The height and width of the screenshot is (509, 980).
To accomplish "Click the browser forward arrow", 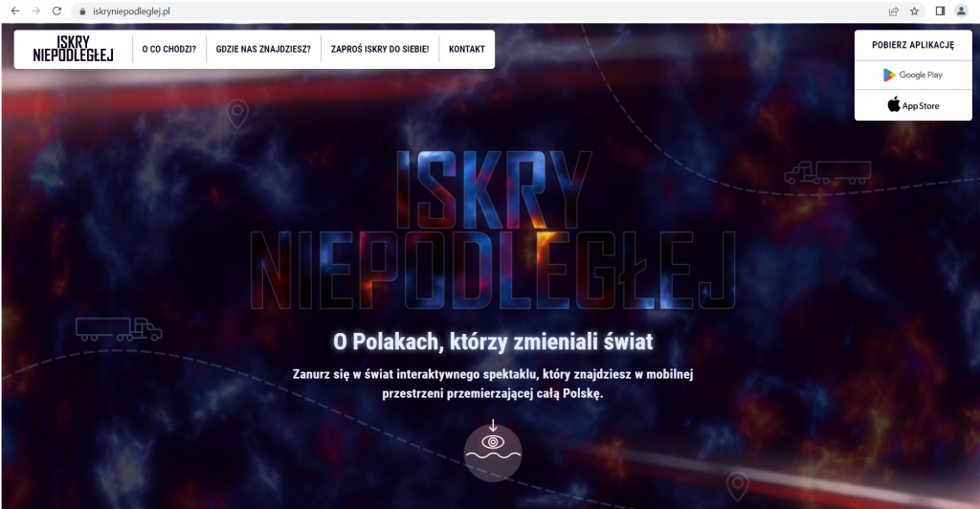I will [35, 11].
